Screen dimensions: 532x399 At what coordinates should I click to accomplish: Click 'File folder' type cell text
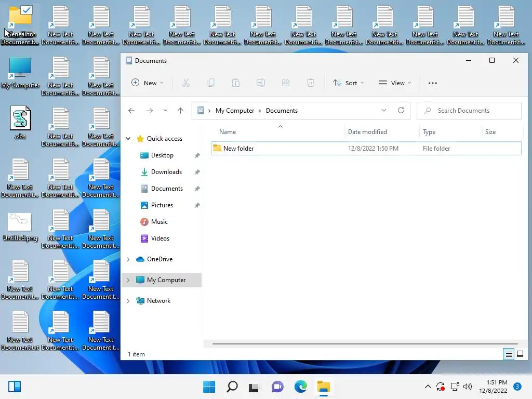[436, 148]
